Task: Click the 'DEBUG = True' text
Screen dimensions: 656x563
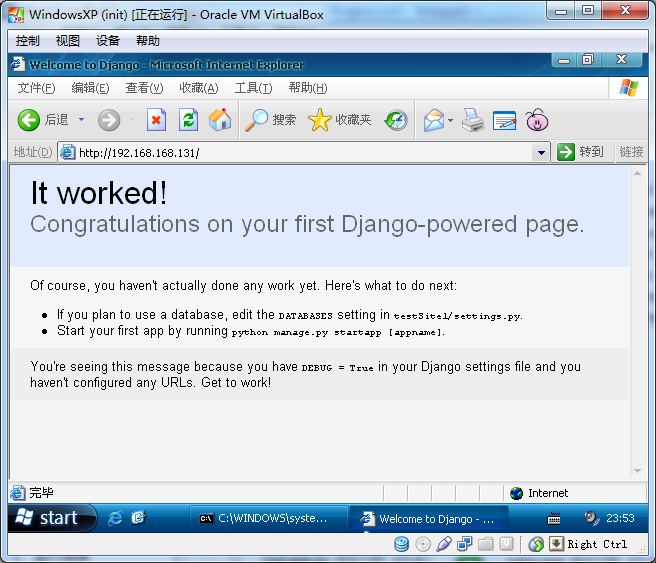Action: (x=337, y=368)
